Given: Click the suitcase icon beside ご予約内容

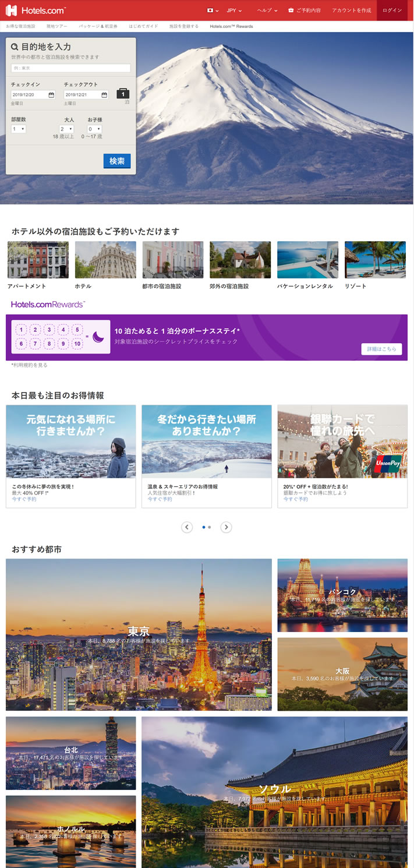Looking at the screenshot, I should pos(291,10).
